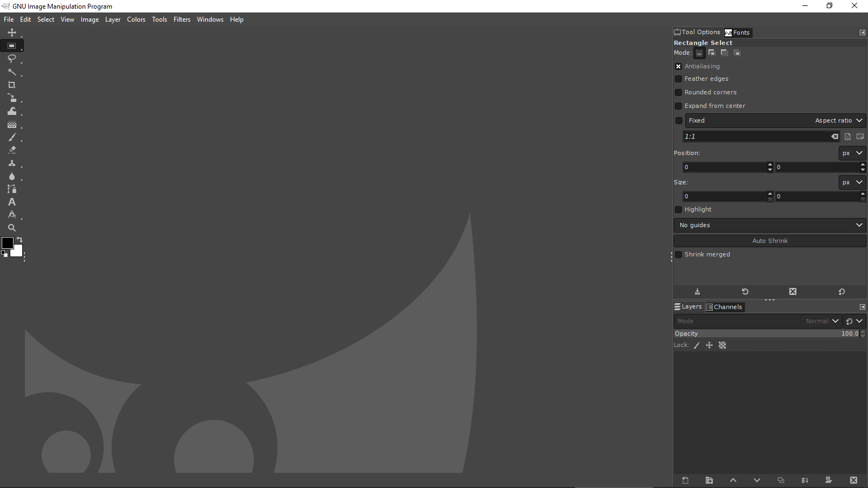This screenshot has height=488, width=868.
Task: Delete tool preset in Tool Options
Action: (x=793, y=292)
